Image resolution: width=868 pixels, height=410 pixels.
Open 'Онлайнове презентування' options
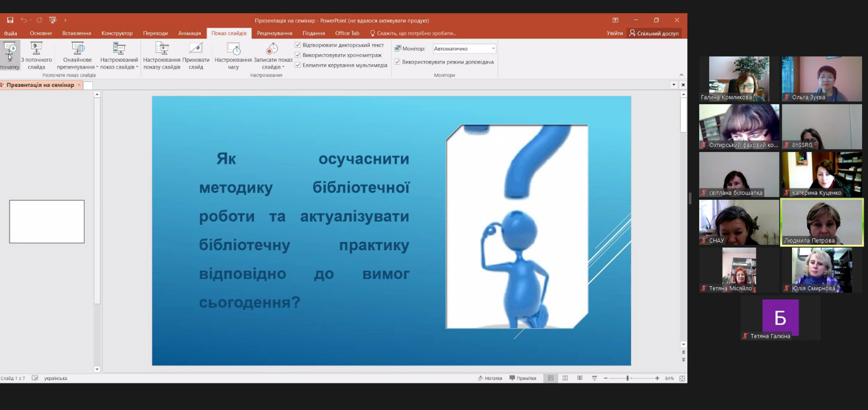[78, 55]
